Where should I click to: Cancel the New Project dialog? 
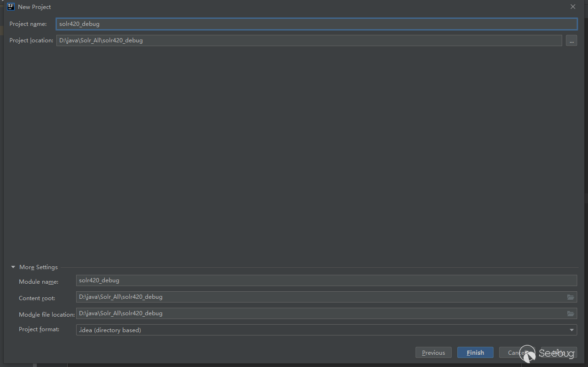tap(517, 352)
